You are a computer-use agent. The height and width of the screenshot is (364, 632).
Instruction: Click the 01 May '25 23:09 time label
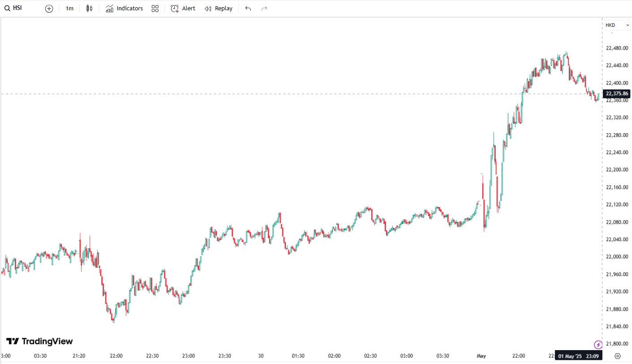tap(578, 356)
